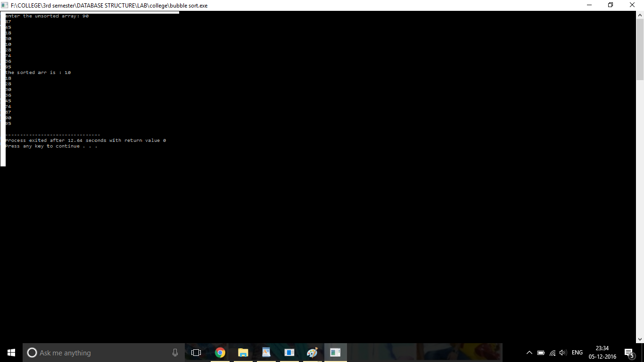Click the battery status icon
644x362 pixels.
pos(541,353)
